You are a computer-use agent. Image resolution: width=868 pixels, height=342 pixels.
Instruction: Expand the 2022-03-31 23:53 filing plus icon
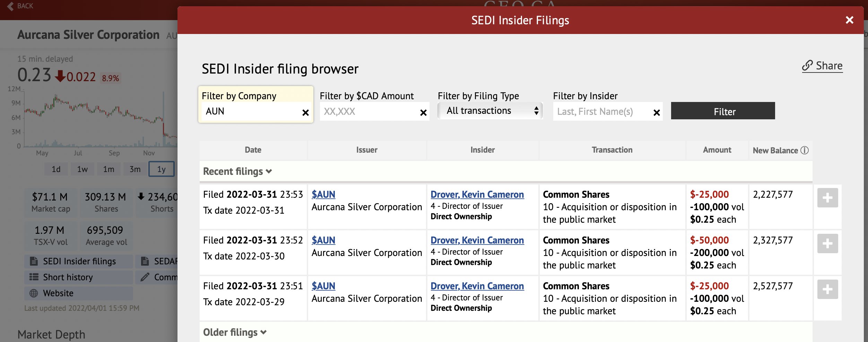827,198
